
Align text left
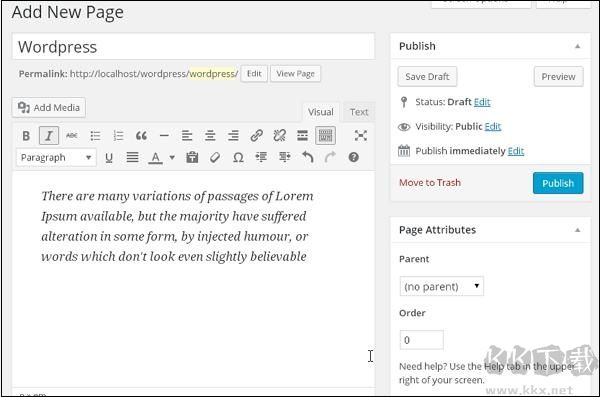coord(187,136)
